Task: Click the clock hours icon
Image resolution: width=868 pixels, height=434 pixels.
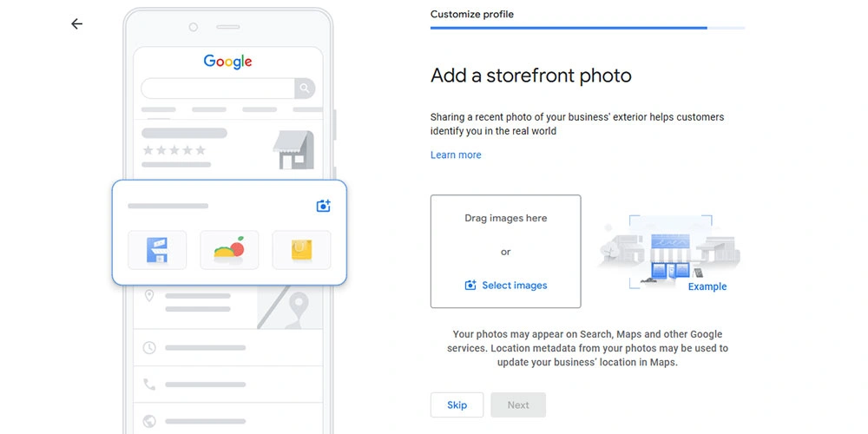Action: (149, 347)
